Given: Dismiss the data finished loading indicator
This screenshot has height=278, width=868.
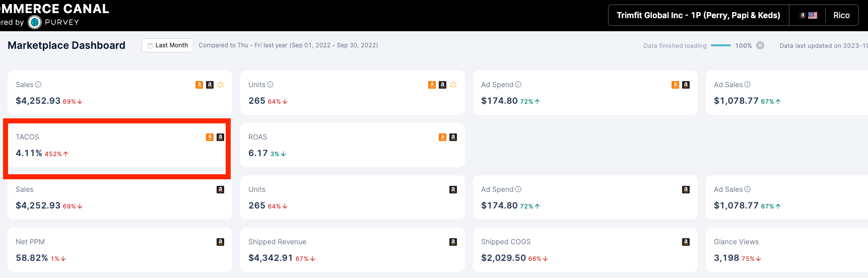Looking at the screenshot, I should 760,45.
